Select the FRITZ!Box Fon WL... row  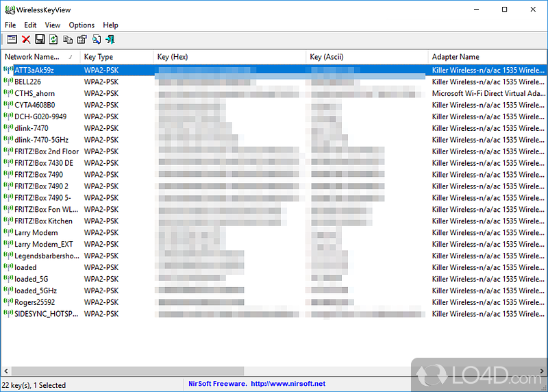[x=274, y=209]
